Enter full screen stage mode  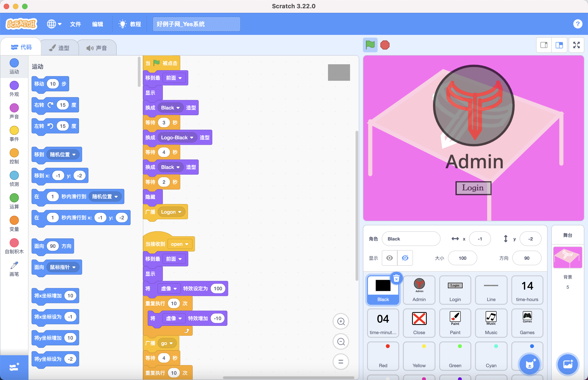[576, 45]
